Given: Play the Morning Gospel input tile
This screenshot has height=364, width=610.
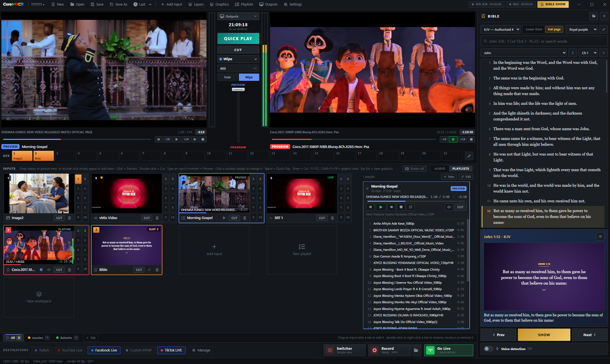Looking at the screenshot, I should click(224, 218).
